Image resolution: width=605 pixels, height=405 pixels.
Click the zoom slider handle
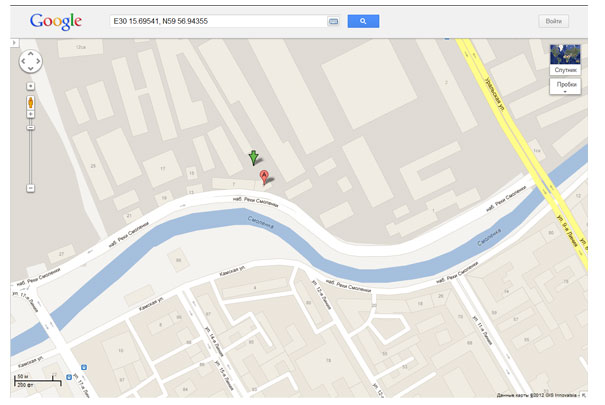30,128
